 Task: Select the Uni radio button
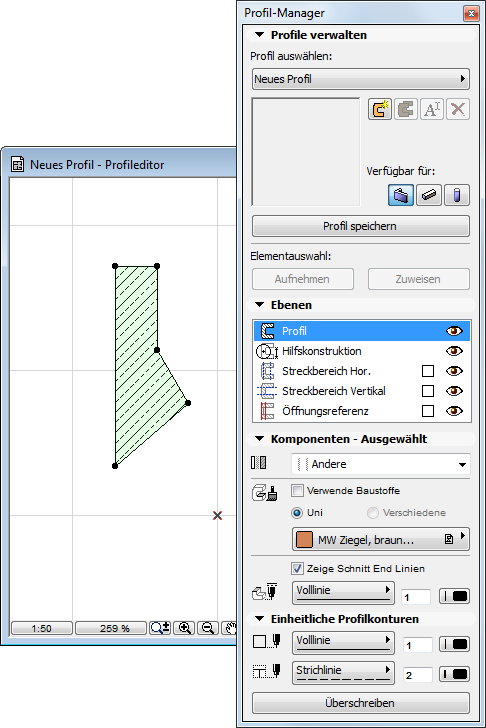coord(297,513)
